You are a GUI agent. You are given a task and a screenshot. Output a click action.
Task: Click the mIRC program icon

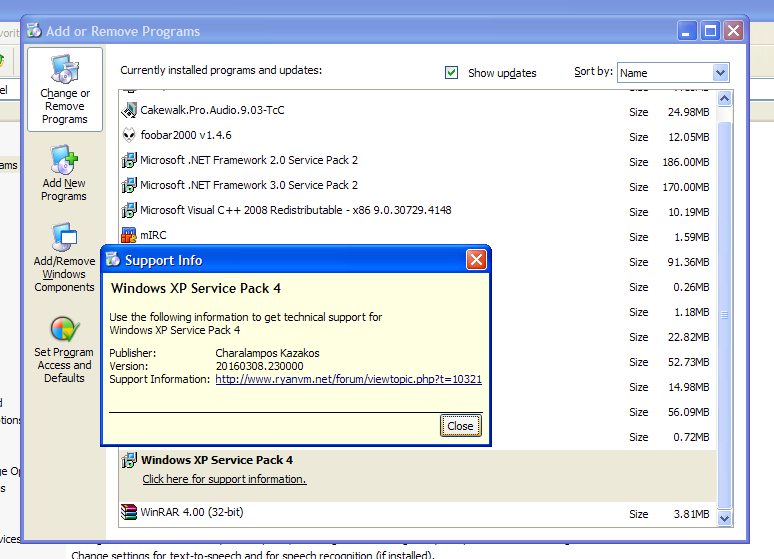129,235
